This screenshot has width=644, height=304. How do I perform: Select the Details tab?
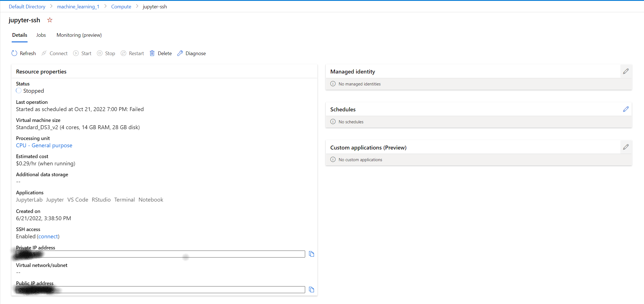click(x=20, y=35)
